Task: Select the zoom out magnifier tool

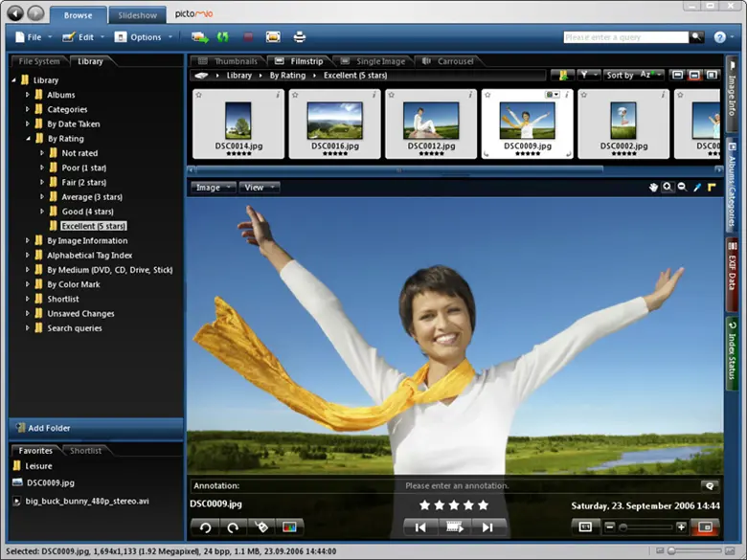Action: (682, 187)
